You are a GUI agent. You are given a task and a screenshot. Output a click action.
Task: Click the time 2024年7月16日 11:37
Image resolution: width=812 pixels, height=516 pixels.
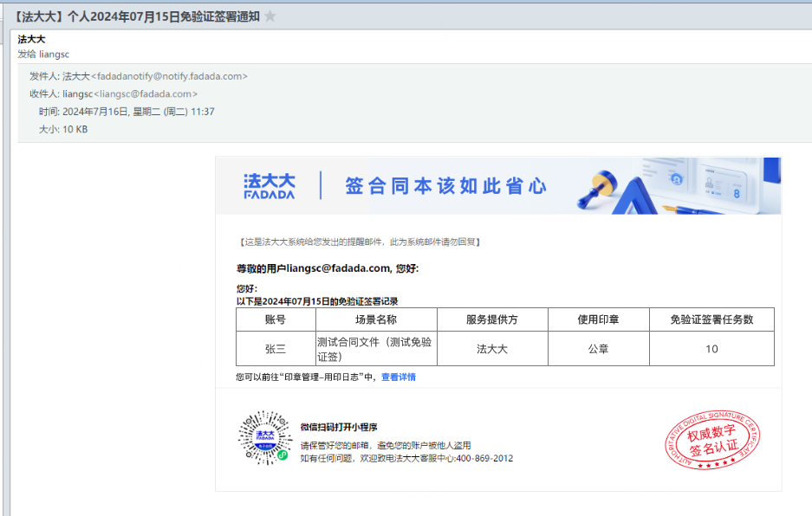[139, 112]
